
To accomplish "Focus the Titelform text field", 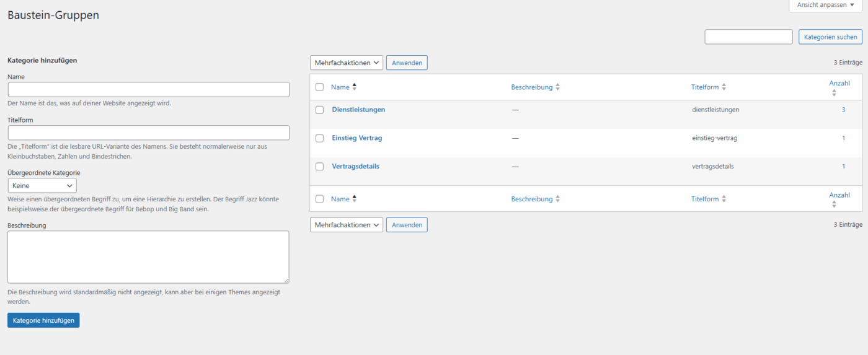I will (149, 133).
